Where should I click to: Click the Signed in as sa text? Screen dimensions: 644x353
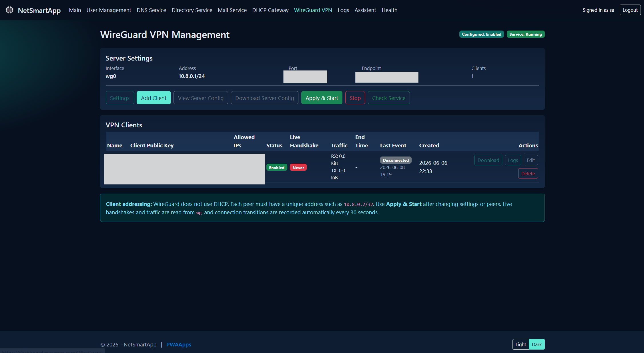tap(598, 10)
